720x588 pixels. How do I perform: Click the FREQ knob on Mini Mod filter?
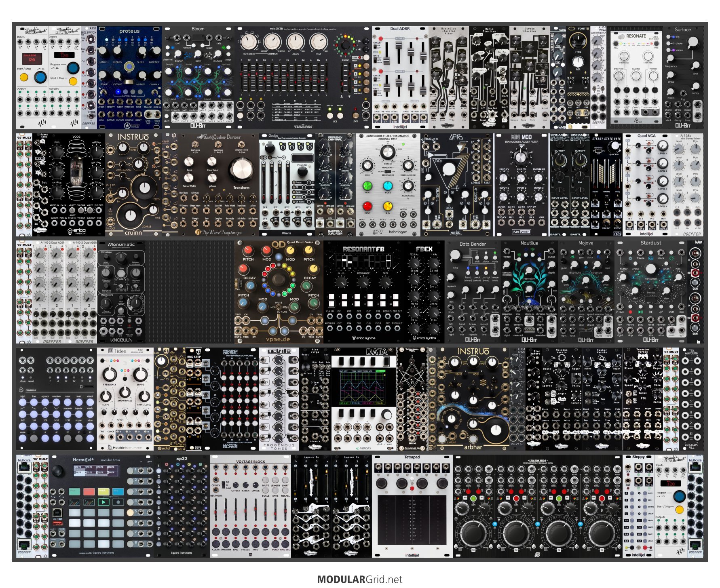click(x=521, y=158)
